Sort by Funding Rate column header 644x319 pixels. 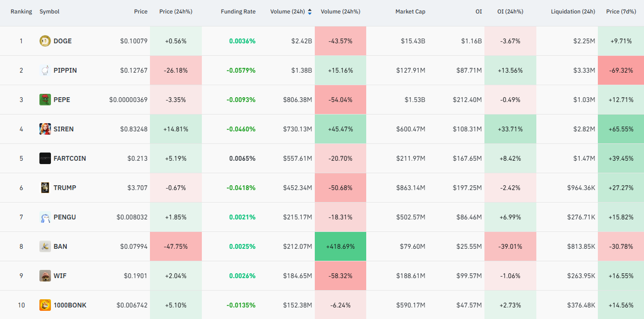tap(238, 12)
